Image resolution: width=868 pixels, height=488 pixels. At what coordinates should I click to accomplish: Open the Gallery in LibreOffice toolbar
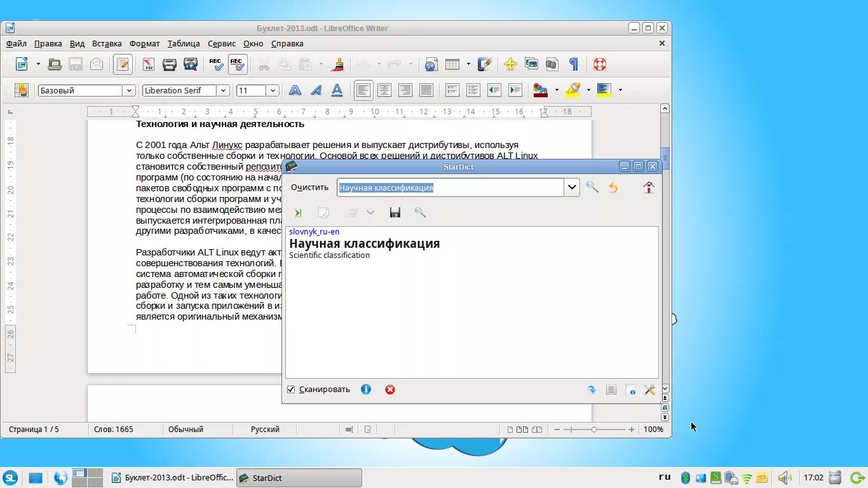pyautogui.click(x=531, y=64)
